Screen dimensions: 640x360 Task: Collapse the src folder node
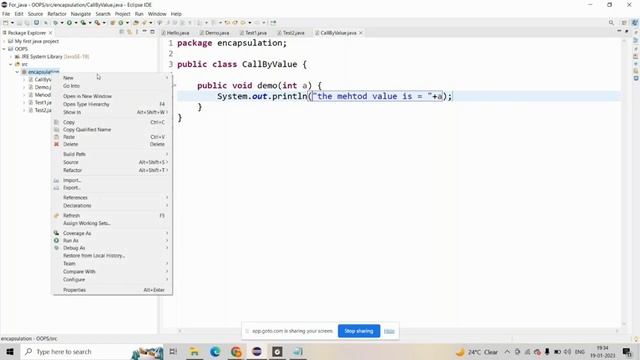click(11, 64)
